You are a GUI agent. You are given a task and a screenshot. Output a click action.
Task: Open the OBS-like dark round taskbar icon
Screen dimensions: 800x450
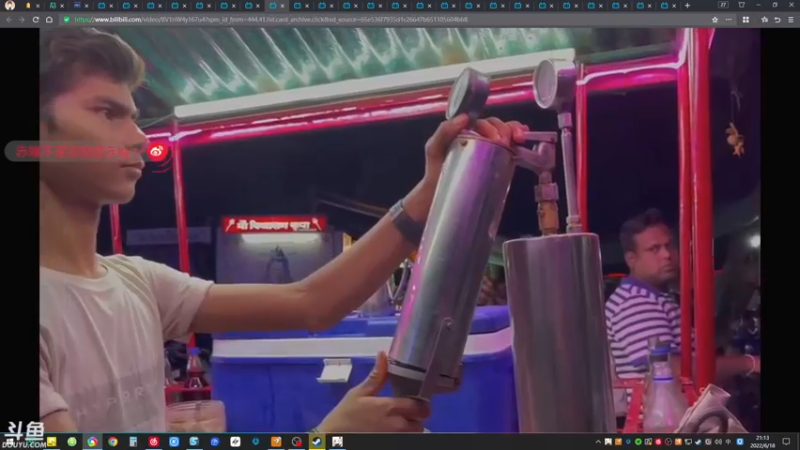point(296,442)
